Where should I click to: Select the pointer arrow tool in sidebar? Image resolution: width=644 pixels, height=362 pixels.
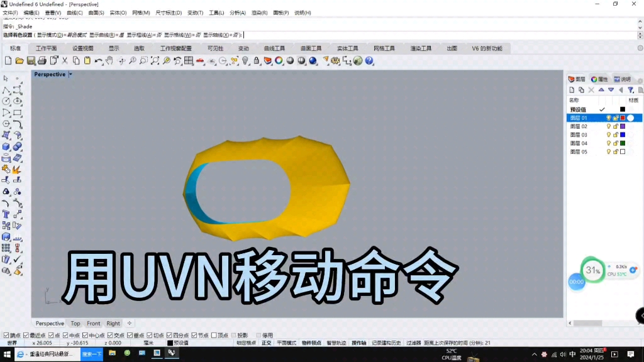6,78
